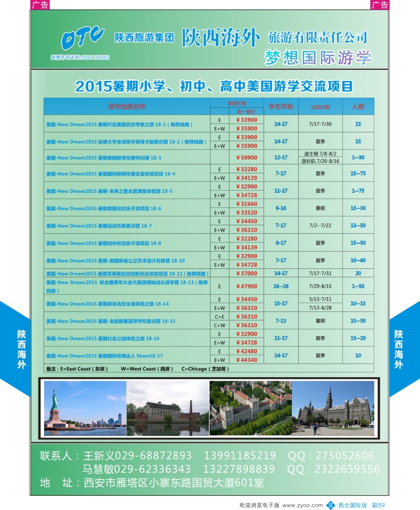Click the top-right 广告 tag
This screenshot has width=420, height=510.
point(380,5)
